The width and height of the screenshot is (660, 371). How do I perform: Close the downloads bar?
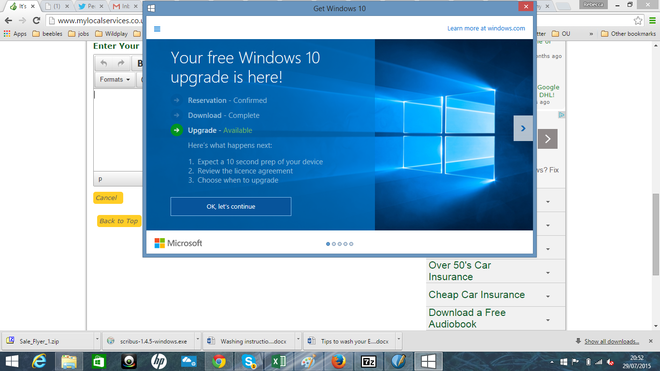pos(650,341)
